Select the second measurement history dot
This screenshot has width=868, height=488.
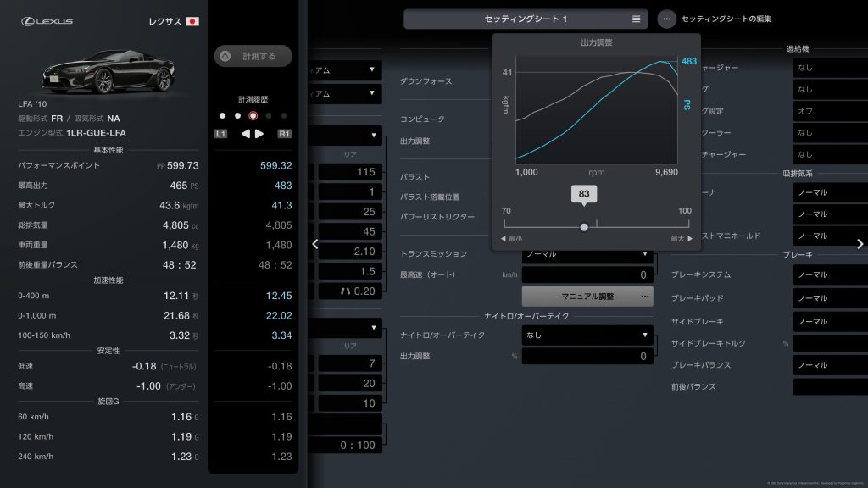pos(237,115)
